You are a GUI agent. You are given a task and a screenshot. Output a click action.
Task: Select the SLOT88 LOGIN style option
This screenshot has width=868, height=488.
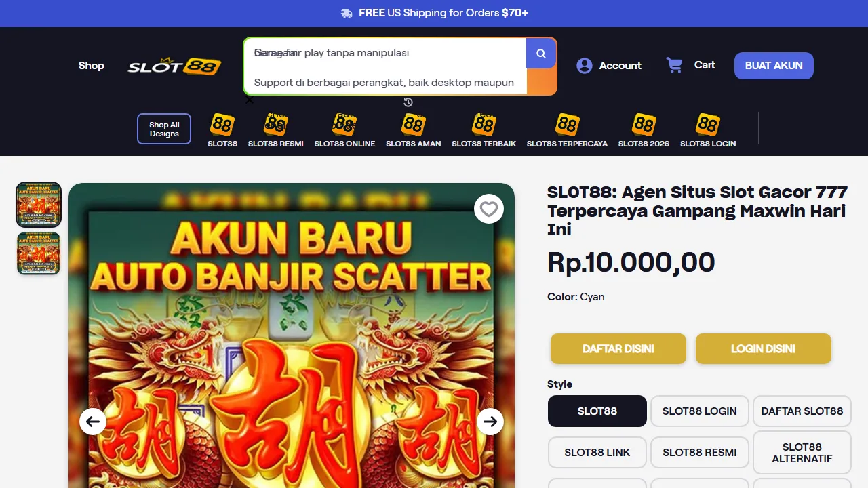click(700, 411)
